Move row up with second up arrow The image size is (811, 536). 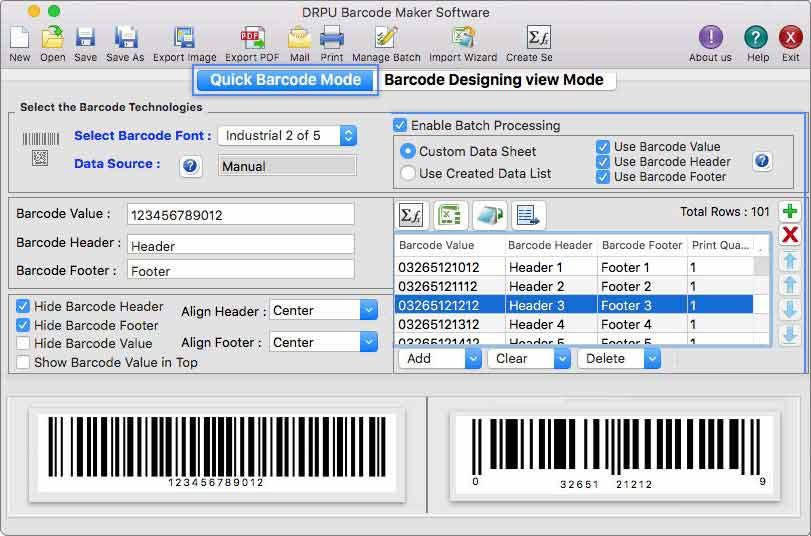[790, 285]
